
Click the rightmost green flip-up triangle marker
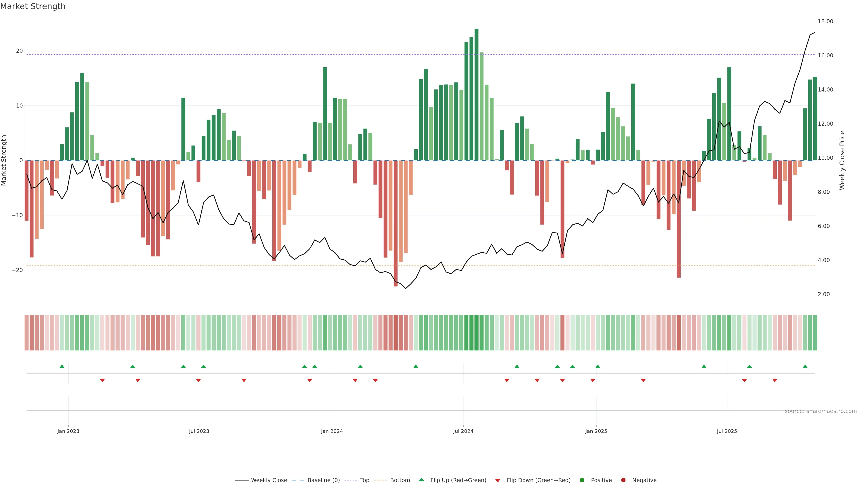pos(805,366)
